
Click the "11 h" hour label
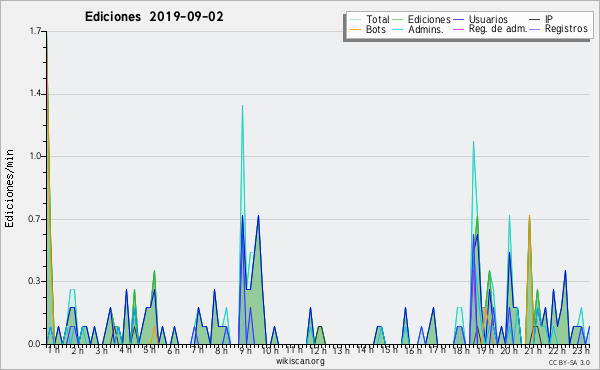point(294,350)
